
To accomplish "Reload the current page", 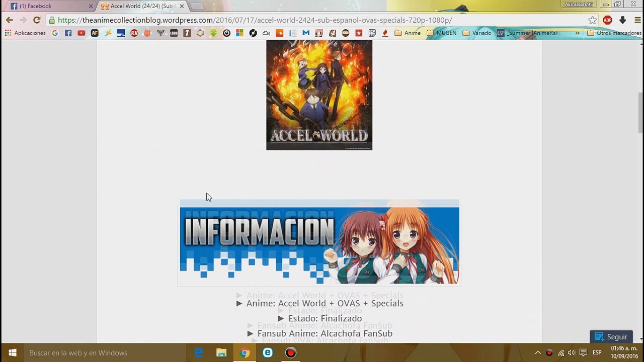I will [x=36, y=20].
